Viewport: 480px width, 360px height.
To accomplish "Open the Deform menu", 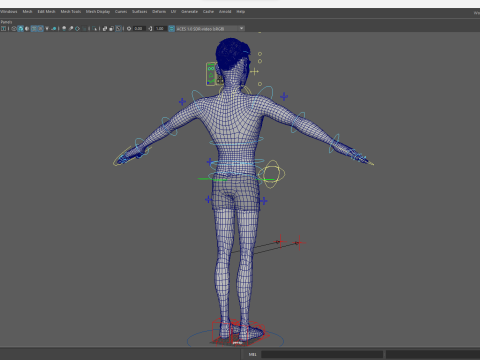I will 159,12.
